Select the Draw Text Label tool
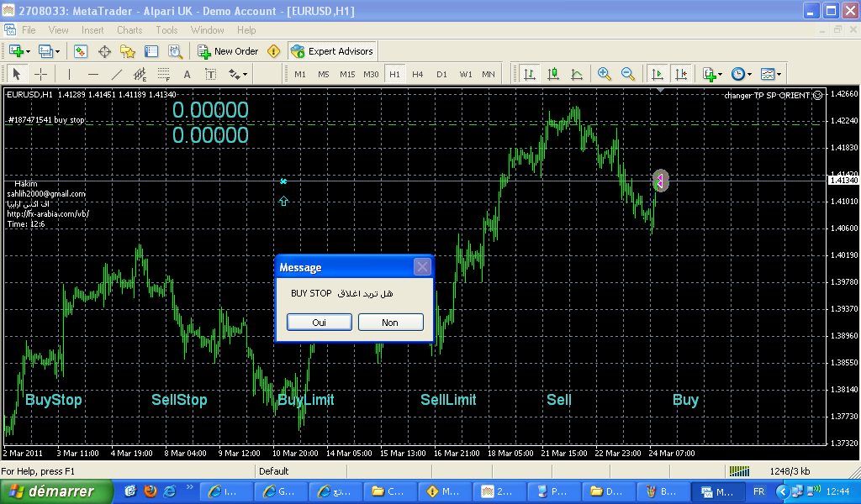 point(211,74)
